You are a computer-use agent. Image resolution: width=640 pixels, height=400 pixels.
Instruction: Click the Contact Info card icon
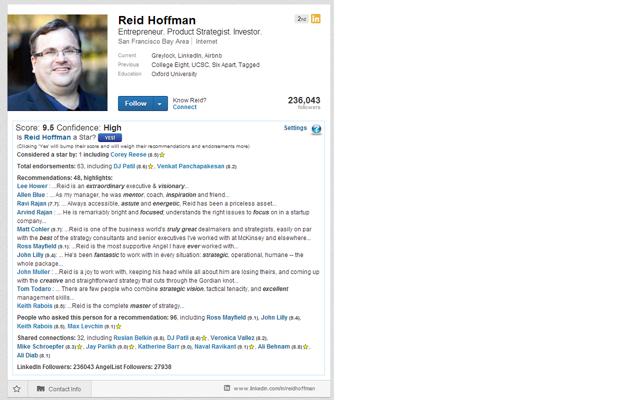pos(41,388)
